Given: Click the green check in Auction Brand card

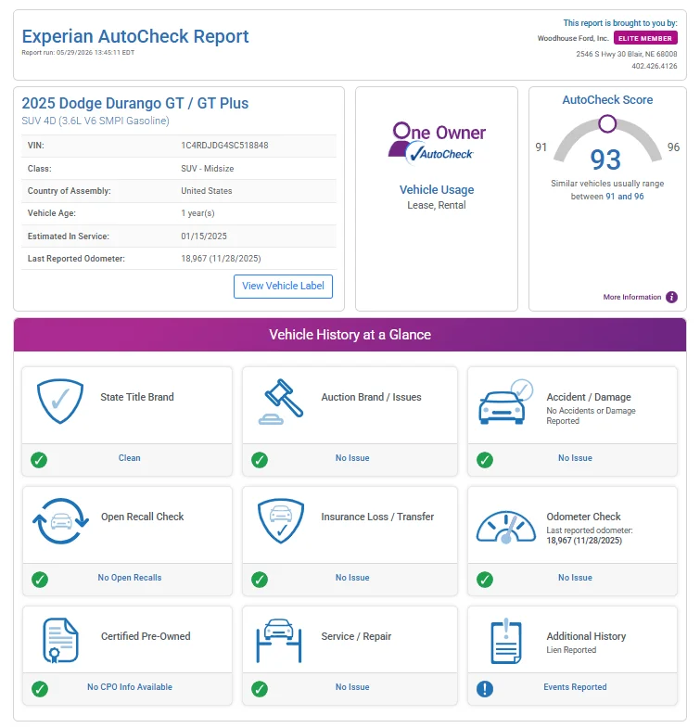Looking at the screenshot, I should pos(260,460).
